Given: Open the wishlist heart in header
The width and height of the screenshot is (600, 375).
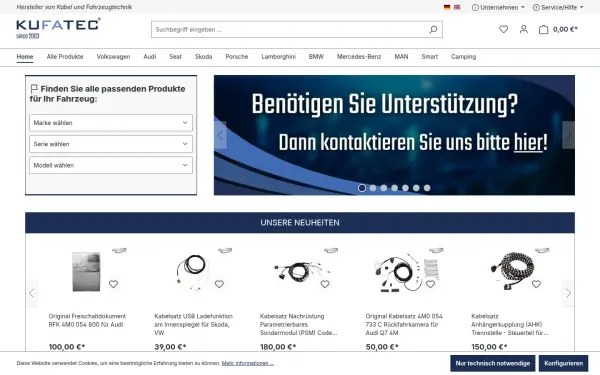Looking at the screenshot, I should click(504, 29).
